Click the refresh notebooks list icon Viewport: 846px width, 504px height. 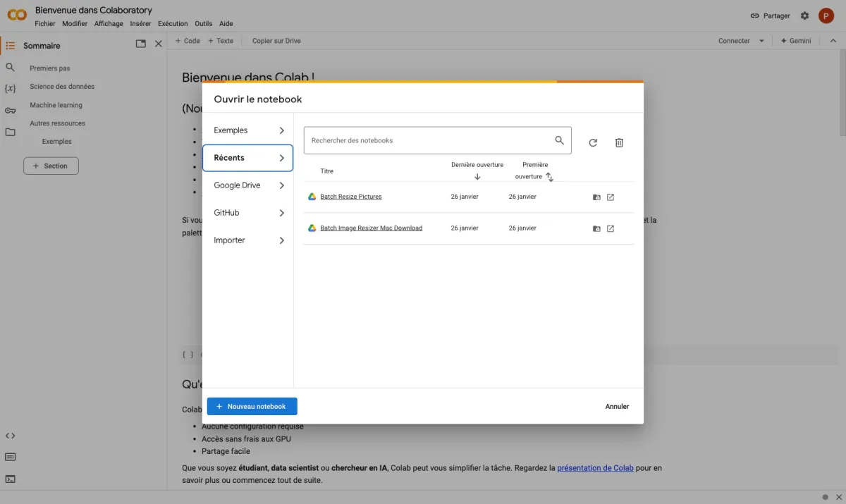click(593, 142)
